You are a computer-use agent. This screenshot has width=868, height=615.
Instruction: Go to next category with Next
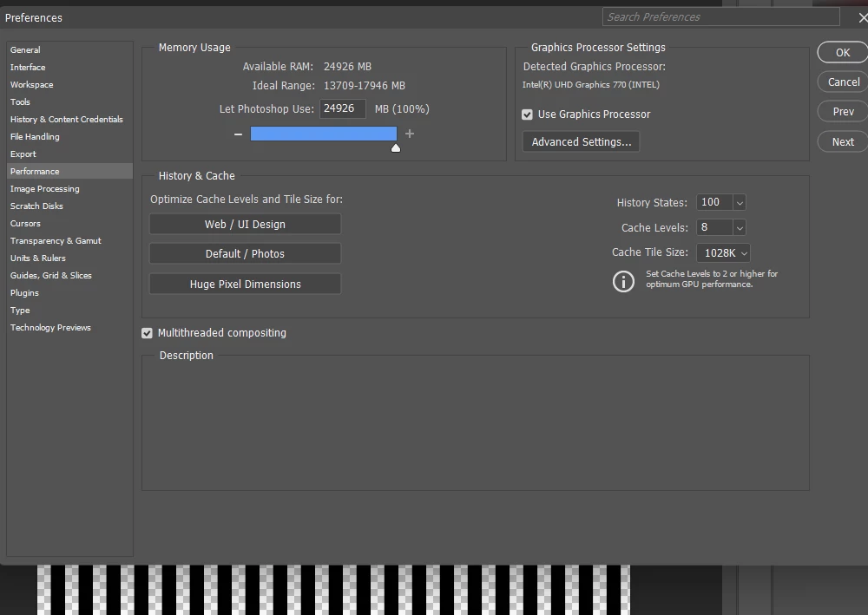point(843,141)
